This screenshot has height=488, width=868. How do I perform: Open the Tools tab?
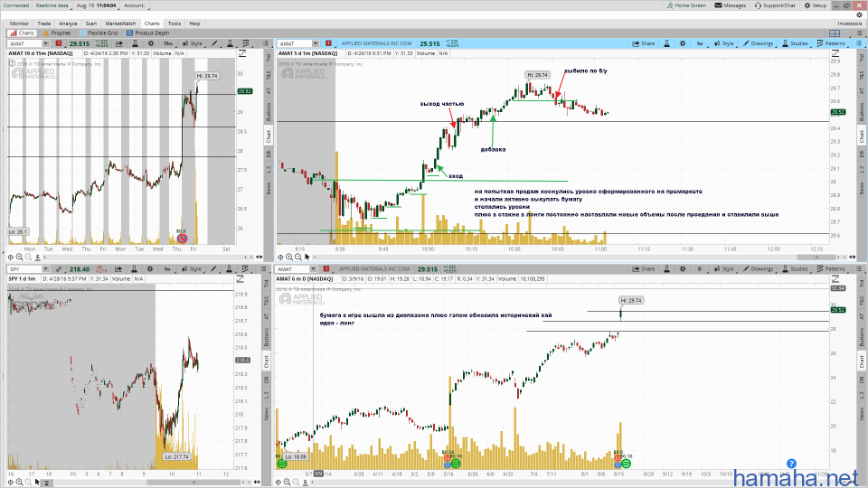click(x=175, y=23)
